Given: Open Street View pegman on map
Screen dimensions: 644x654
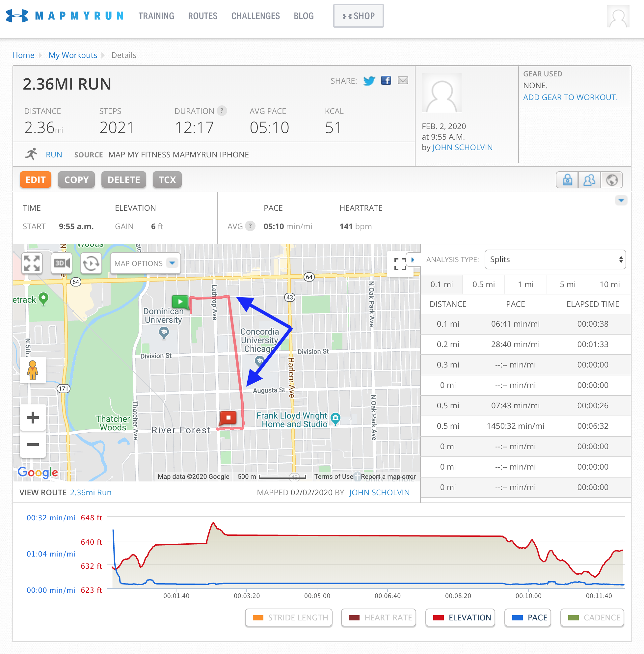Looking at the screenshot, I should (x=33, y=370).
